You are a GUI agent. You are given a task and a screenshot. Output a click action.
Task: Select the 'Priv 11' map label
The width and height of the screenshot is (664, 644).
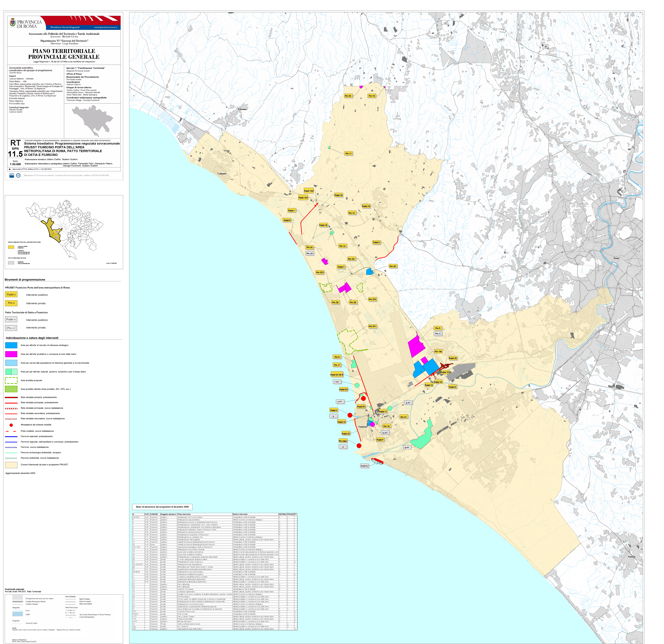pos(349,154)
